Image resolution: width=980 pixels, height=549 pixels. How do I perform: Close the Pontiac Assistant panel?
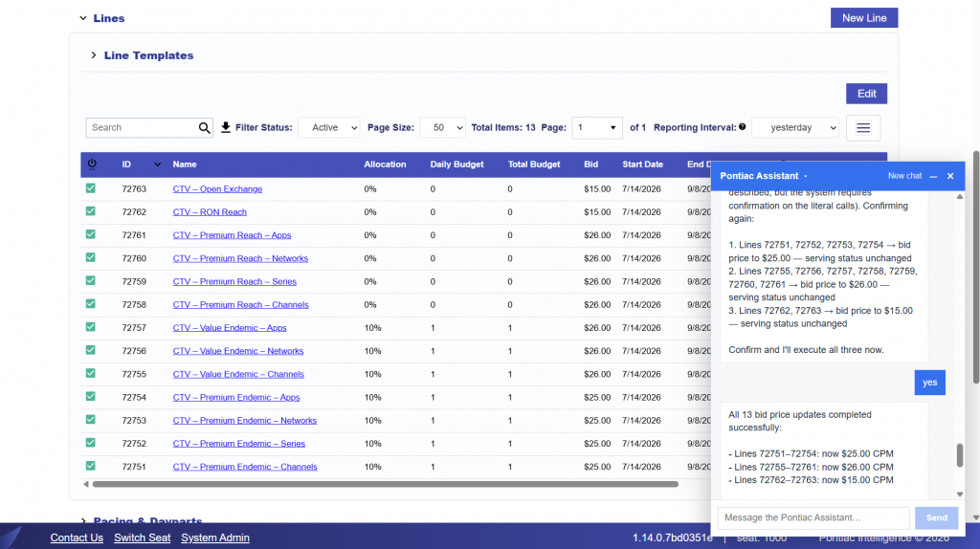click(x=950, y=176)
